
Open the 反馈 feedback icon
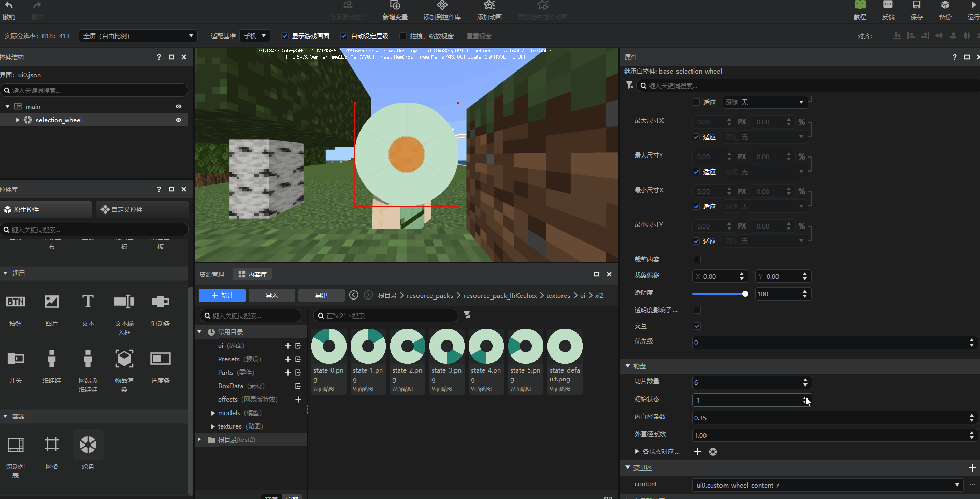click(888, 5)
